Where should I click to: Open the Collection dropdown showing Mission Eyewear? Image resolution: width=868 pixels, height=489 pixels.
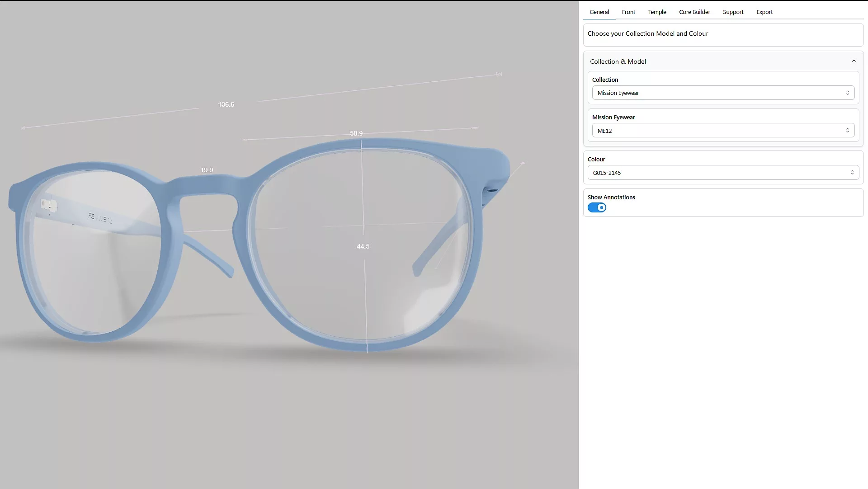coord(722,93)
